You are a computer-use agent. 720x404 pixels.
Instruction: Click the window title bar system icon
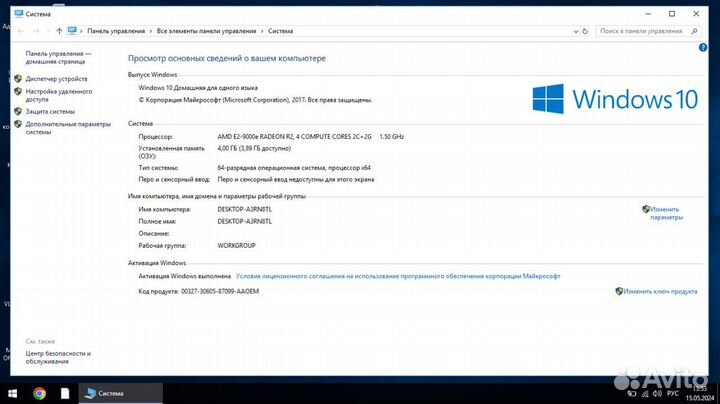[19, 14]
